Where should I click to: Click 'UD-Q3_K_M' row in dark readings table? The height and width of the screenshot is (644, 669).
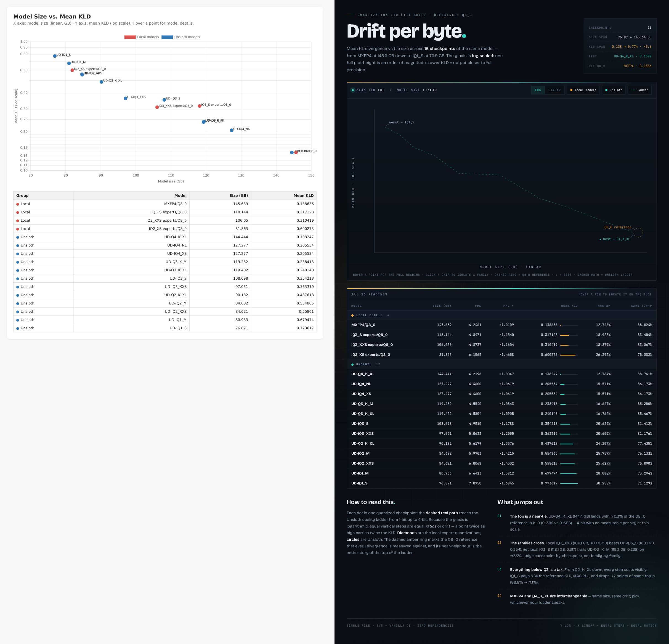[x=501, y=404]
